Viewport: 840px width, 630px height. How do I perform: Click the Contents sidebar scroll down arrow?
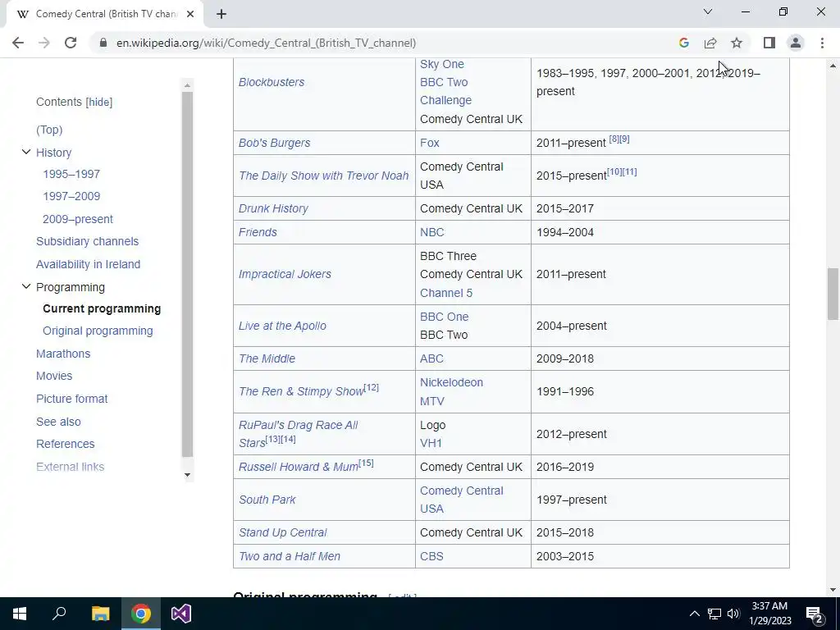point(187,475)
